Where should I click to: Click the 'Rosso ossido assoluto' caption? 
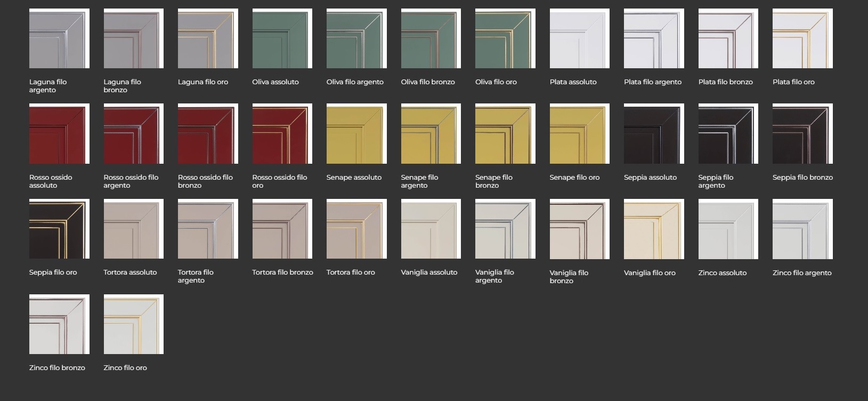[x=51, y=181]
